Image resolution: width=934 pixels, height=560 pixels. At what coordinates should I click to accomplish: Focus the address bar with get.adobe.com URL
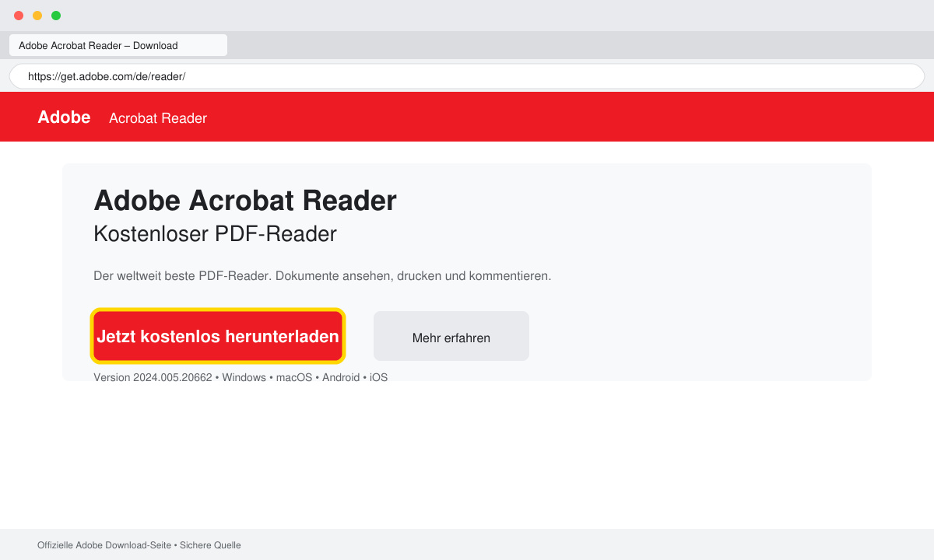467,76
